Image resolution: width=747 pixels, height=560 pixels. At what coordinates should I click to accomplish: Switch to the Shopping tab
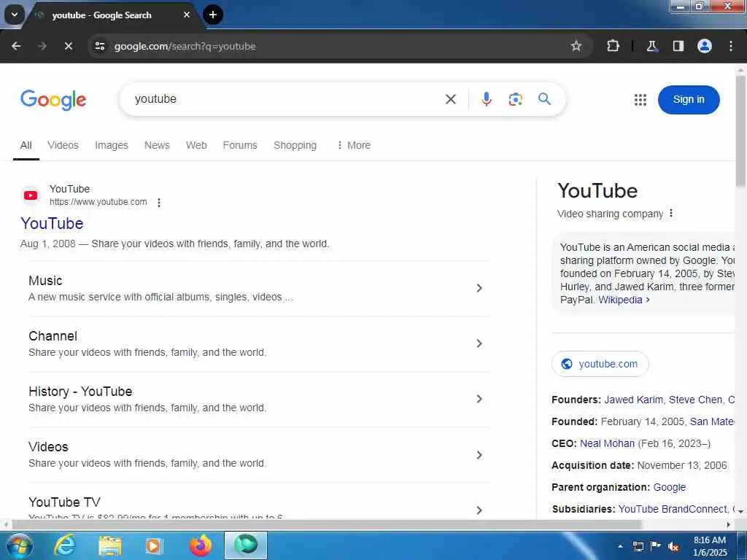295,145
